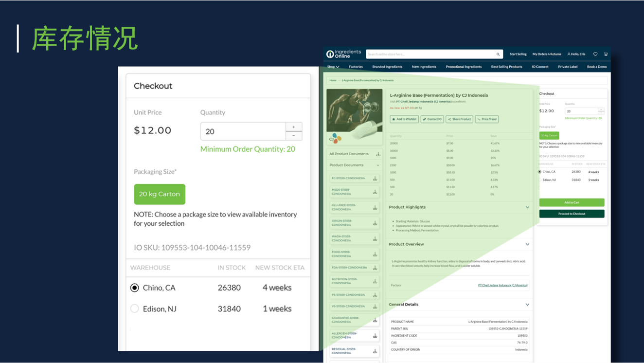The height and width of the screenshot is (363, 644).
Task: Collapse the Product Highlights section
Action: (527, 207)
